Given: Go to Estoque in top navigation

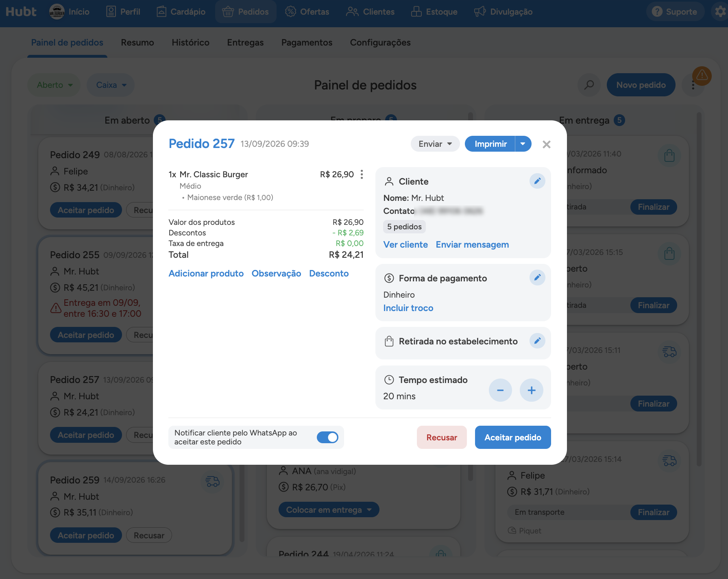Looking at the screenshot, I should click(434, 12).
